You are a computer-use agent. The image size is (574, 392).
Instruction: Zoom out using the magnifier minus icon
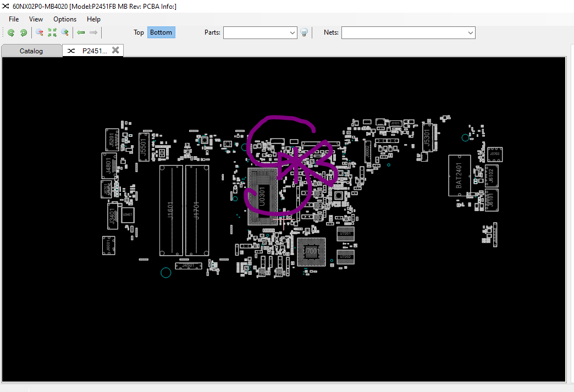click(x=40, y=32)
